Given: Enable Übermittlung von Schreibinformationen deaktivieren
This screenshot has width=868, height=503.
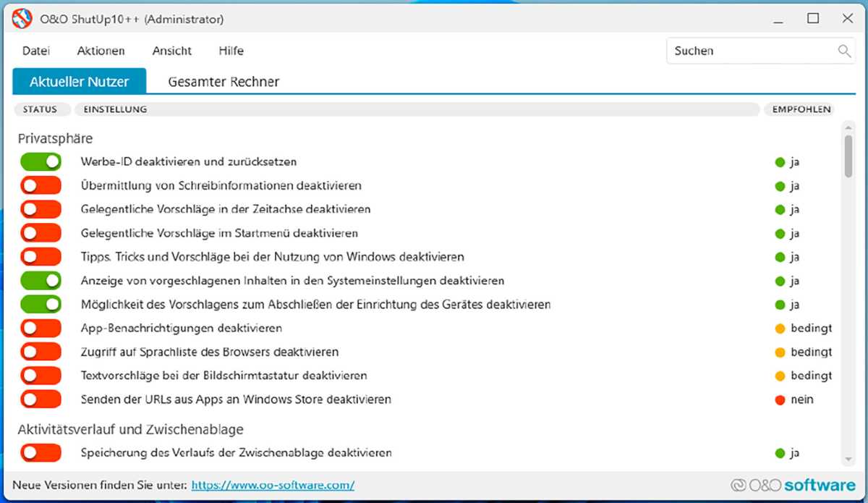Looking at the screenshot, I should click(x=41, y=185).
